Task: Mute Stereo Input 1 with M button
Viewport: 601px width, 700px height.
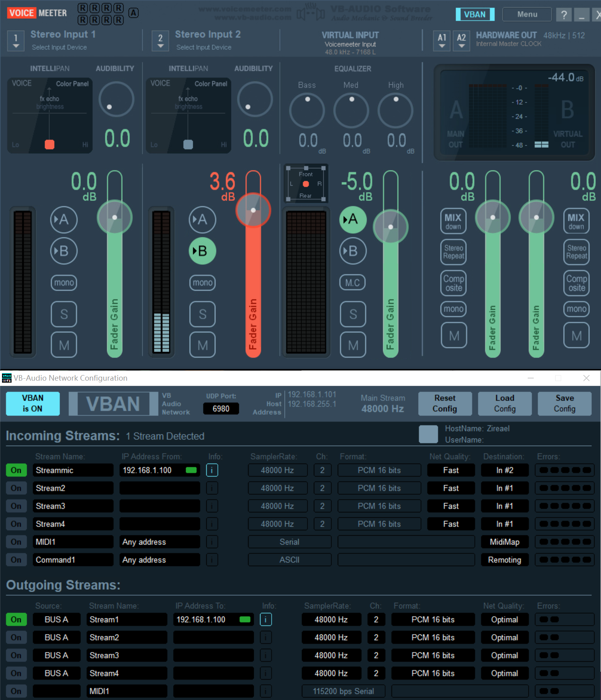Action: click(x=64, y=345)
